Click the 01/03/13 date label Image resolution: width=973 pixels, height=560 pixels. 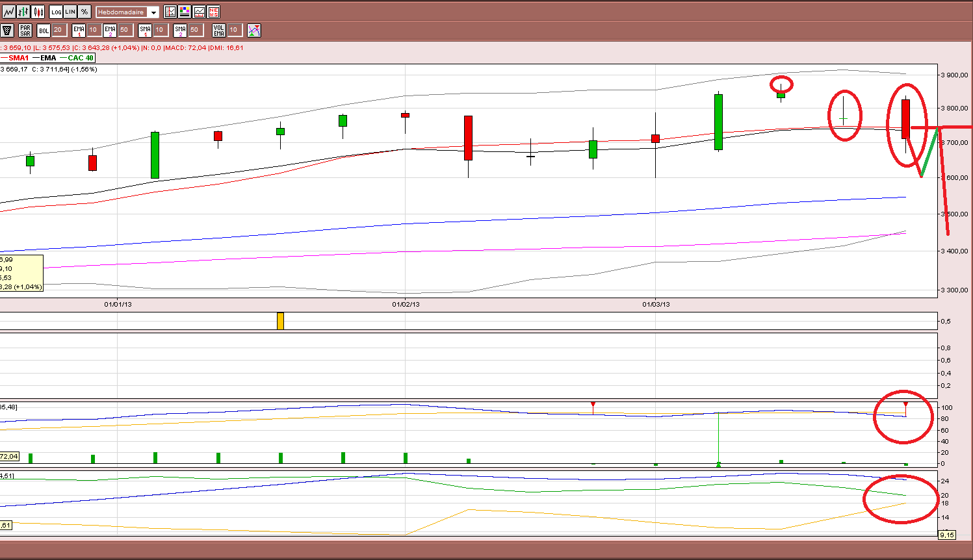click(x=656, y=304)
